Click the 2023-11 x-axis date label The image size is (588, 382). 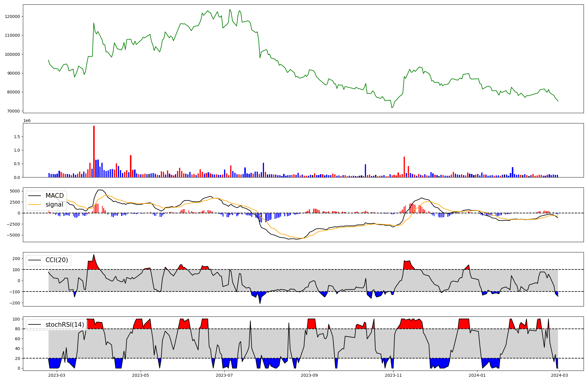[x=393, y=375]
